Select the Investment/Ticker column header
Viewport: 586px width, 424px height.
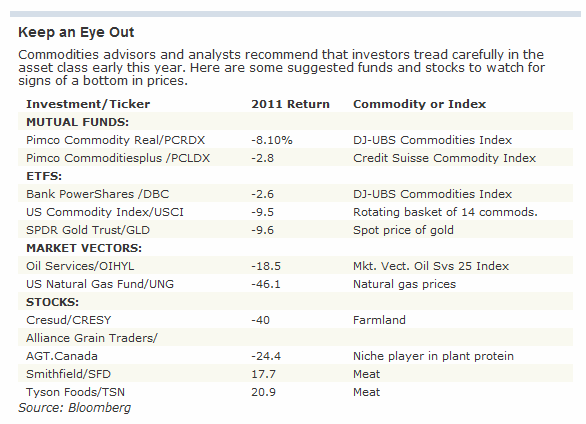[x=88, y=104]
